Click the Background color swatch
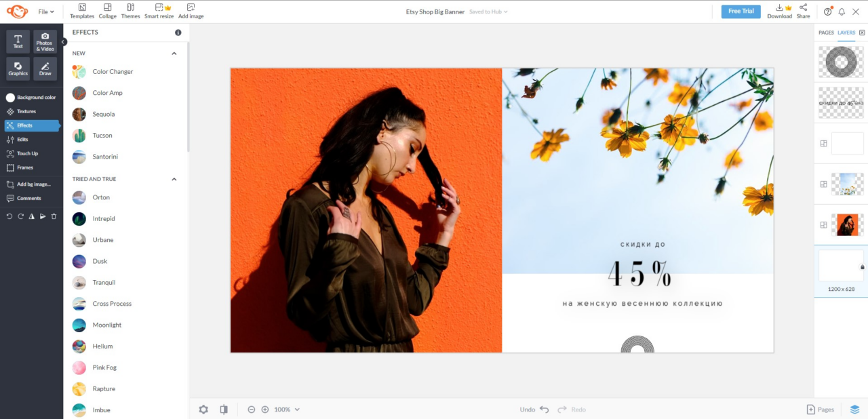 click(x=10, y=98)
